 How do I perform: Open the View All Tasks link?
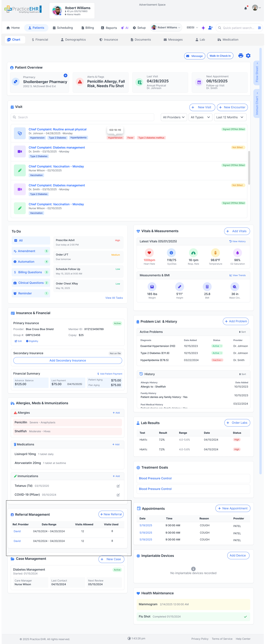pyautogui.click(x=114, y=298)
